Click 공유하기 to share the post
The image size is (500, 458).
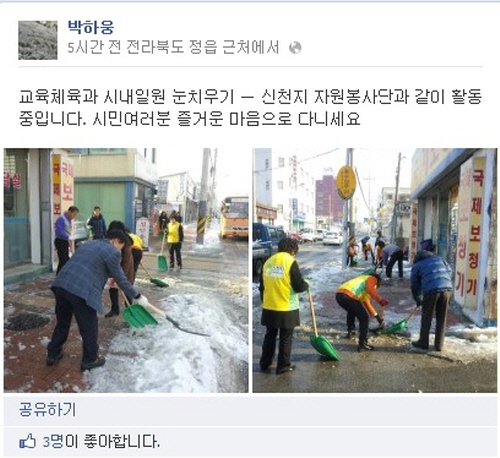tap(48, 409)
